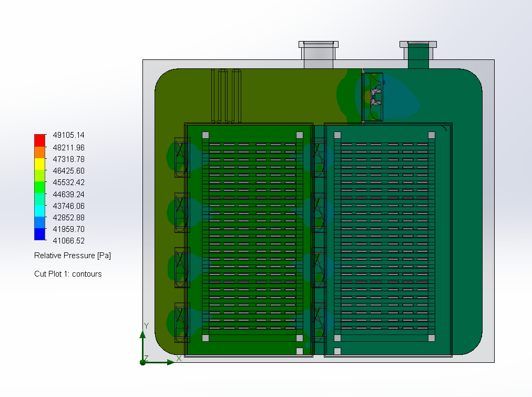The height and width of the screenshot is (397, 532).
Task: Select the bottom fan on the left wall
Action: tap(182, 322)
